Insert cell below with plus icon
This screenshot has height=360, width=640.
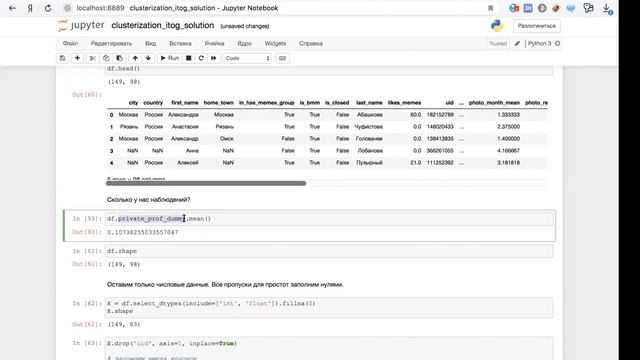pyautogui.click(x=77, y=58)
